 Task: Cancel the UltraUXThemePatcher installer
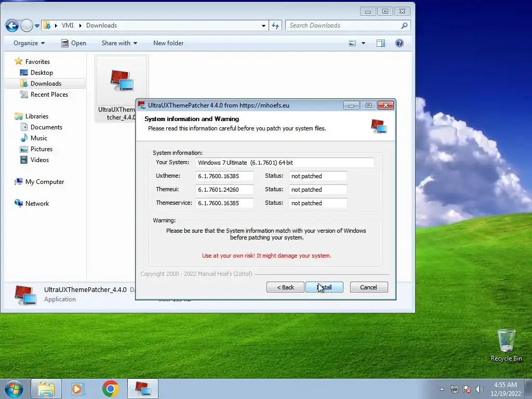[x=369, y=287]
